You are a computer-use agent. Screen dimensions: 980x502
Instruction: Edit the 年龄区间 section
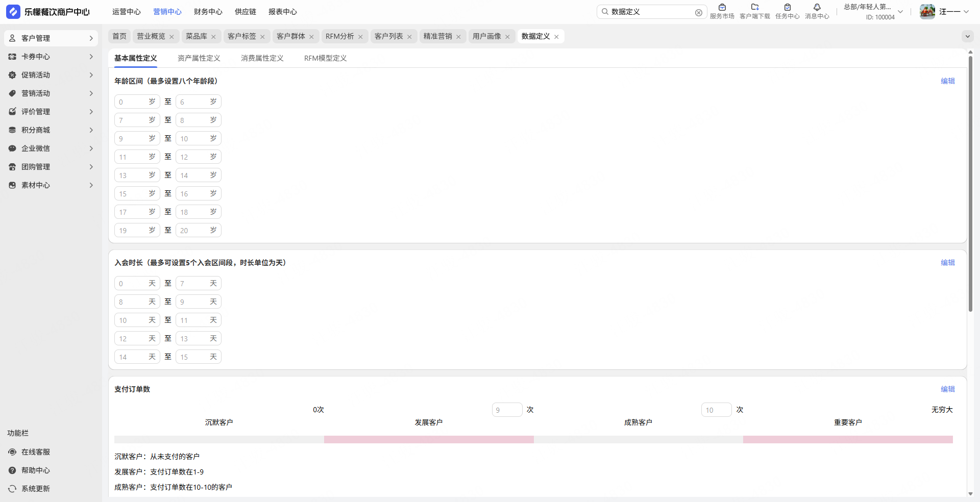[x=948, y=81]
